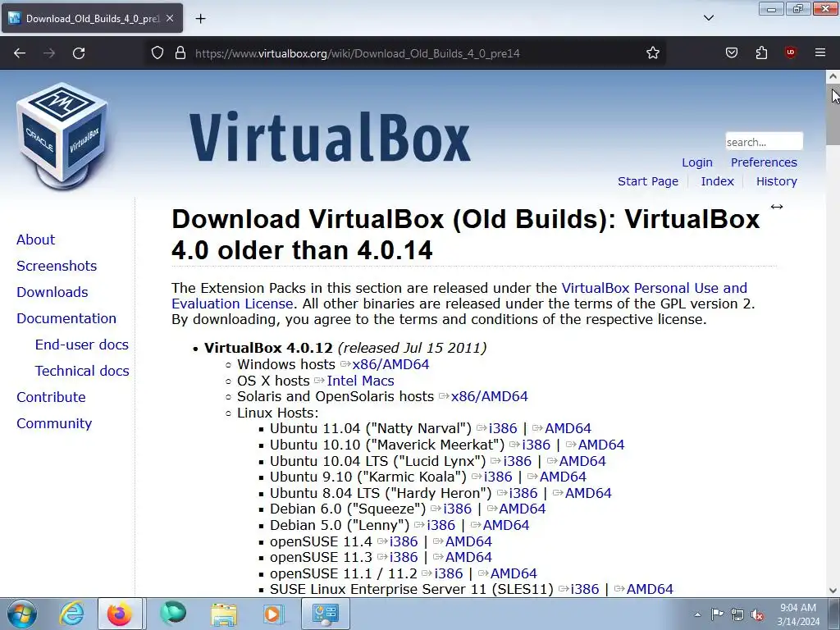Open Community in the sidebar
Screen dimensions: 840x630
point(54,423)
